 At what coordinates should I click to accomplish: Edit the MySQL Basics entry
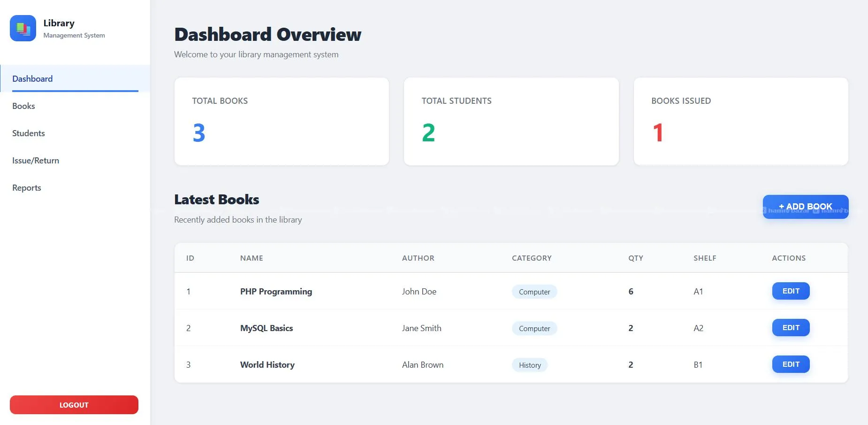point(791,328)
